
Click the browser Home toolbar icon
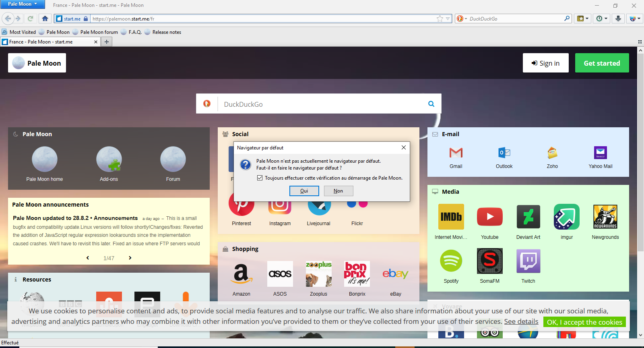[x=45, y=19]
